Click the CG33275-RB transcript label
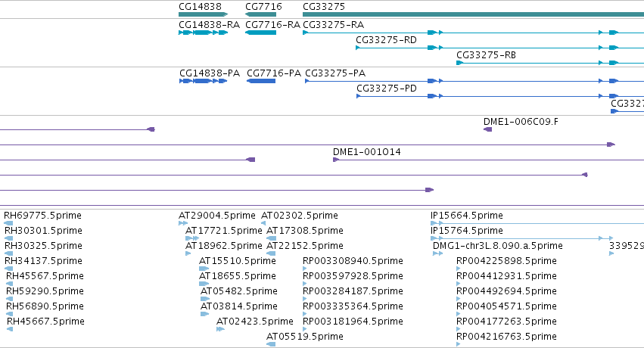The image size is (644, 348). point(487,55)
